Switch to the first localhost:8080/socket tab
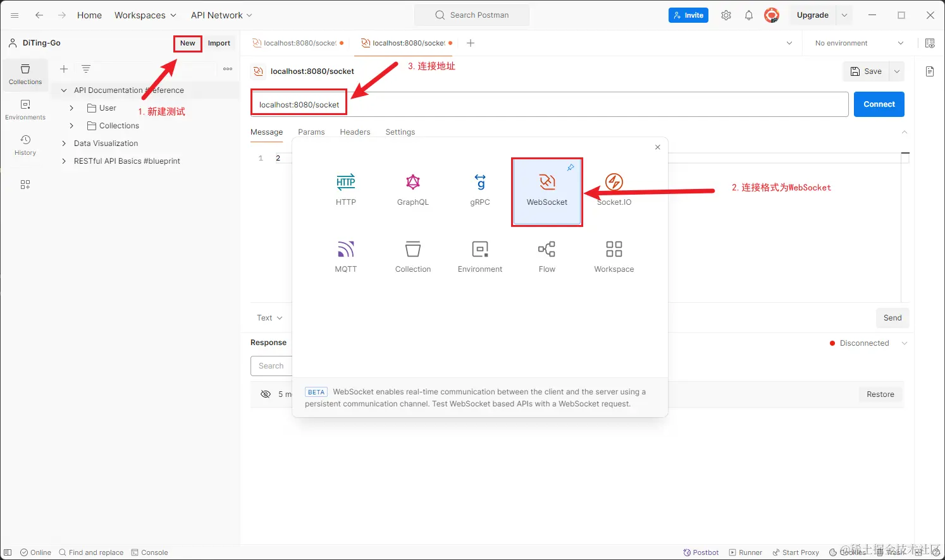 pyautogui.click(x=297, y=43)
